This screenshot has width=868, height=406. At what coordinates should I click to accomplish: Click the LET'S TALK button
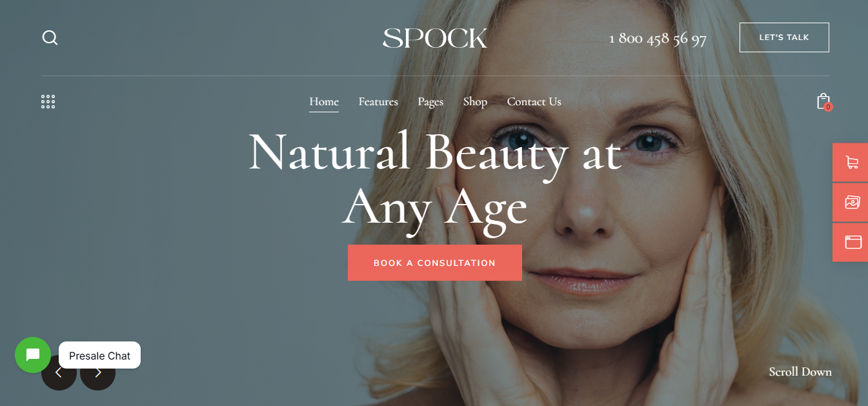784,37
